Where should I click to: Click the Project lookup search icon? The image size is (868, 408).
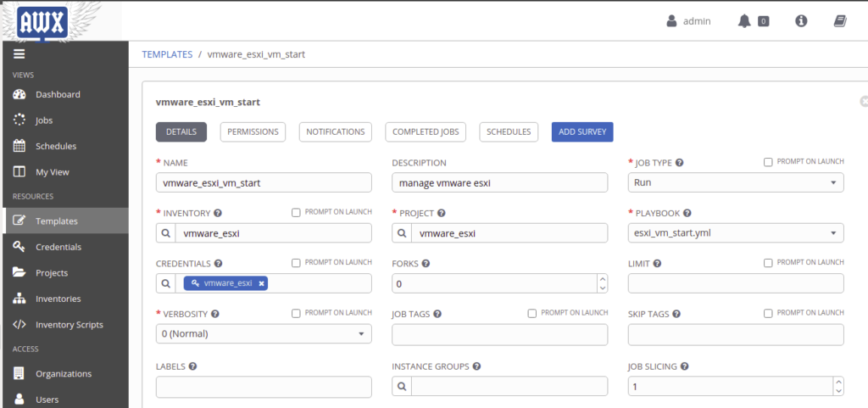(x=402, y=233)
